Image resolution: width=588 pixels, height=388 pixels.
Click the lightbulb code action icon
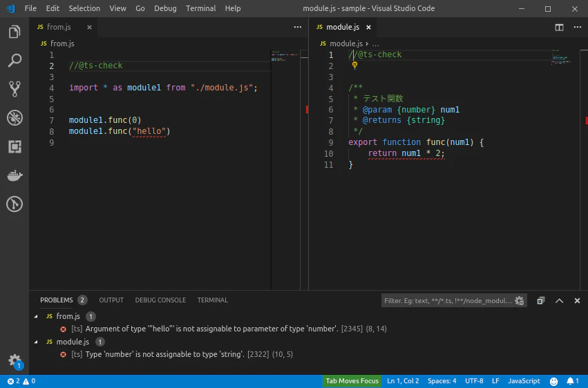pyautogui.click(x=354, y=66)
